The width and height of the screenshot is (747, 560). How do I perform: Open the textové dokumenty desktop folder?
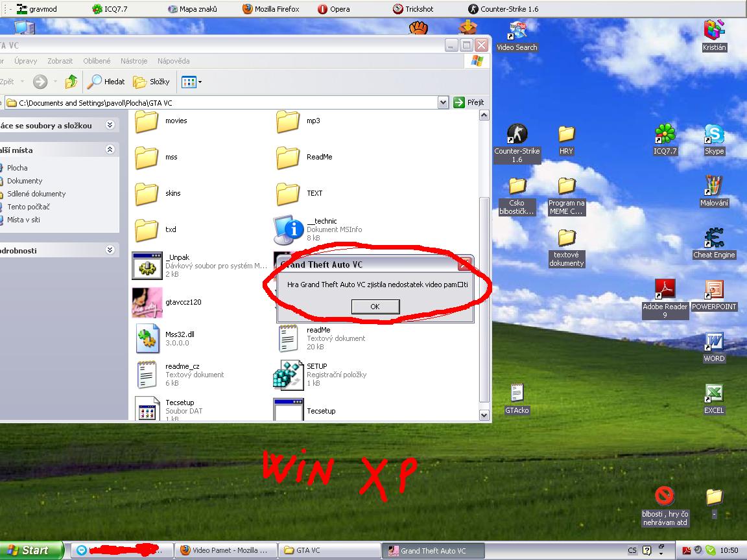coord(566,248)
